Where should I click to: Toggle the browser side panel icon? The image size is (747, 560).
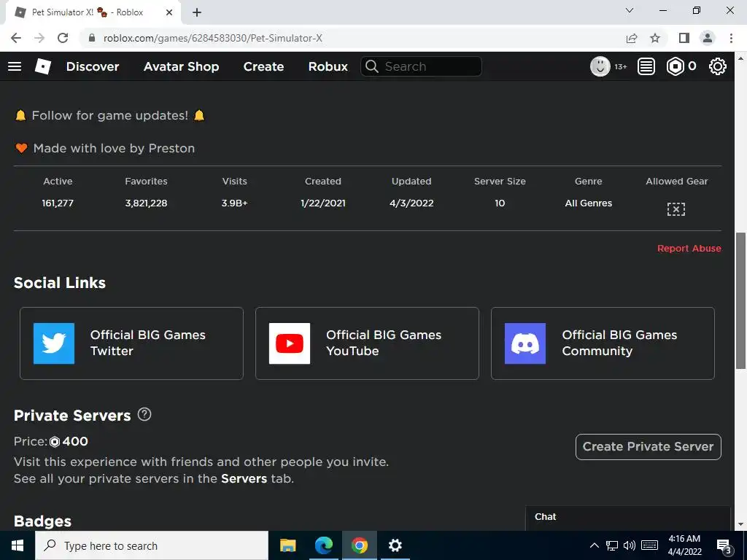click(x=684, y=38)
